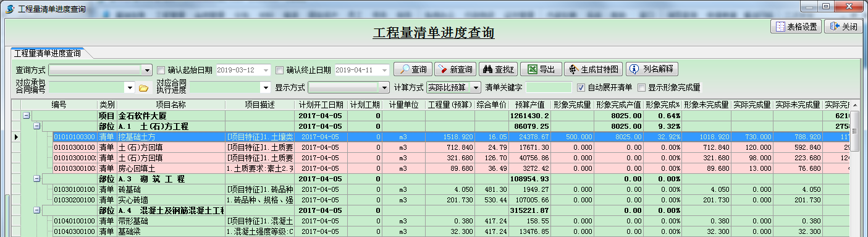
Task: Click the 清单关键字 input field
Action: pos(549,88)
